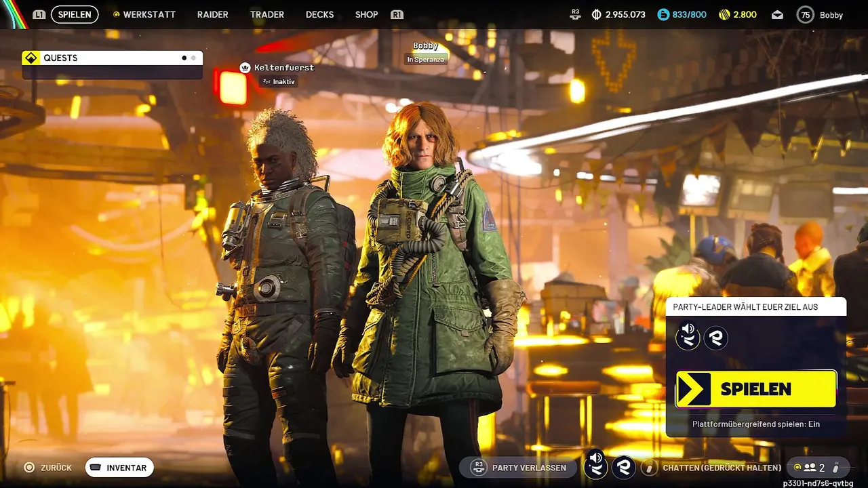Click the PARTY VERLASSEN button

tap(518, 468)
